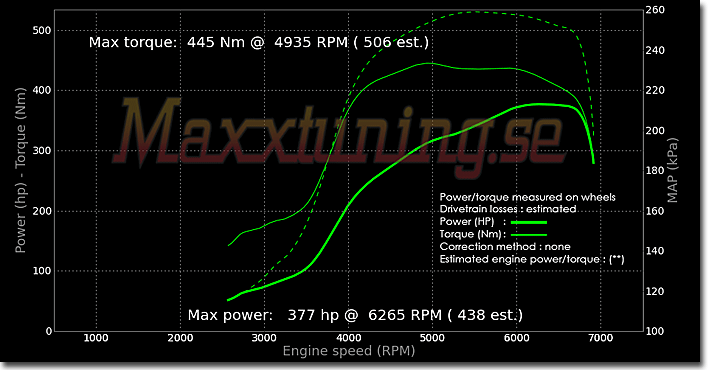
Task: Click the 'Power/torque measured on wheels' legend line
Action: (x=527, y=197)
